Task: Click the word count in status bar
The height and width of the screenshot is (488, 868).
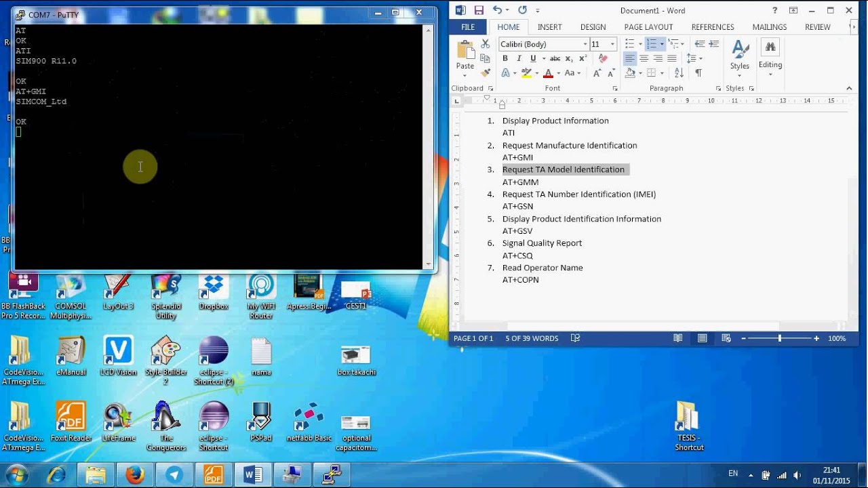Action: 532,338
